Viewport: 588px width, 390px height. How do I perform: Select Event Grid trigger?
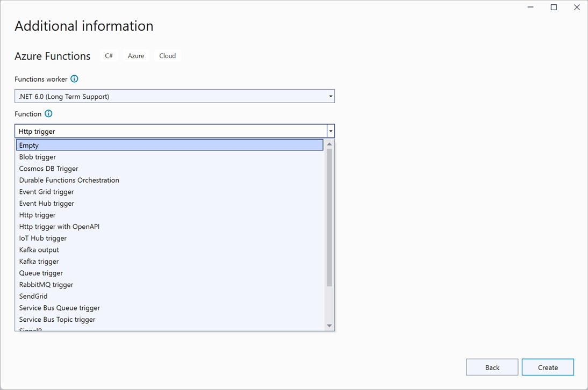tap(47, 192)
